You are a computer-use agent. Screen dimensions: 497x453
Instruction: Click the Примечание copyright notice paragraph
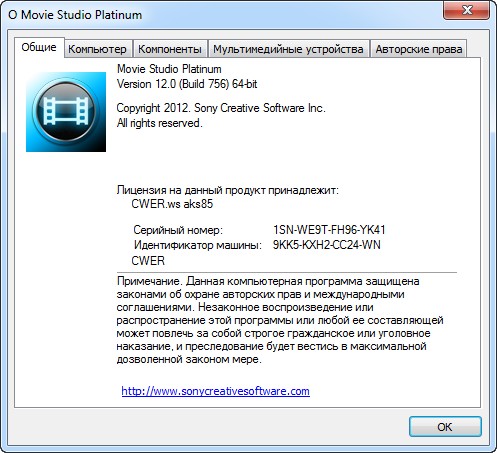pyautogui.click(x=280, y=320)
